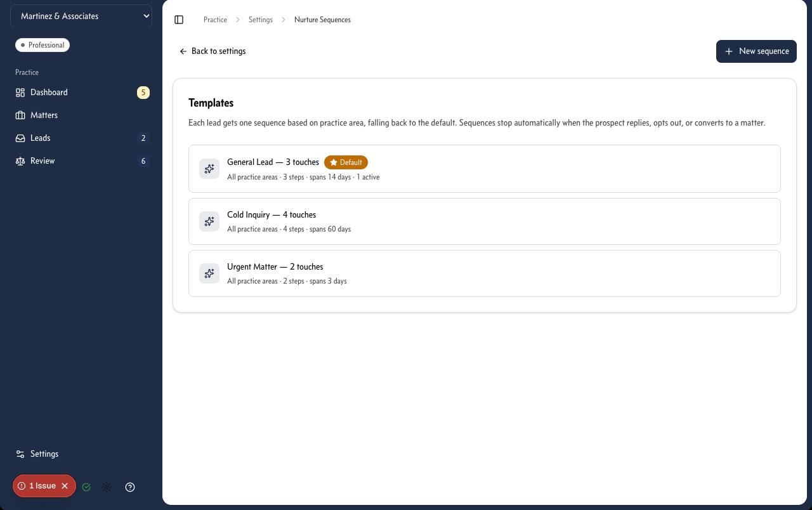Click the Settings sliders icon
Viewport: 812px width, 510px height.
(20, 454)
